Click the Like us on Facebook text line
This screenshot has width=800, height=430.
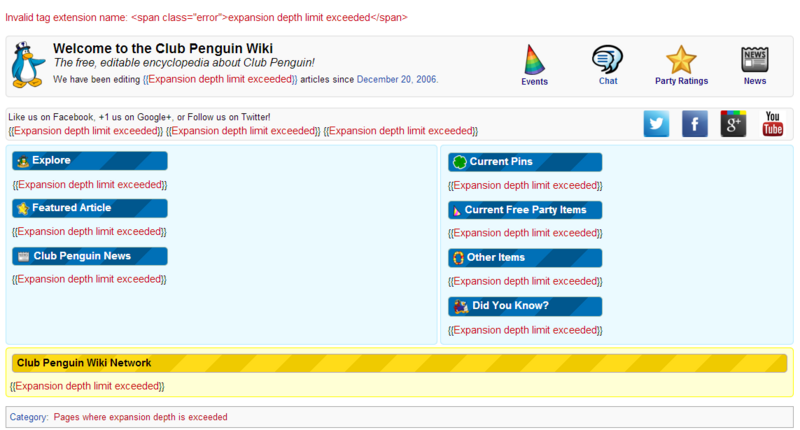(x=139, y=117)
